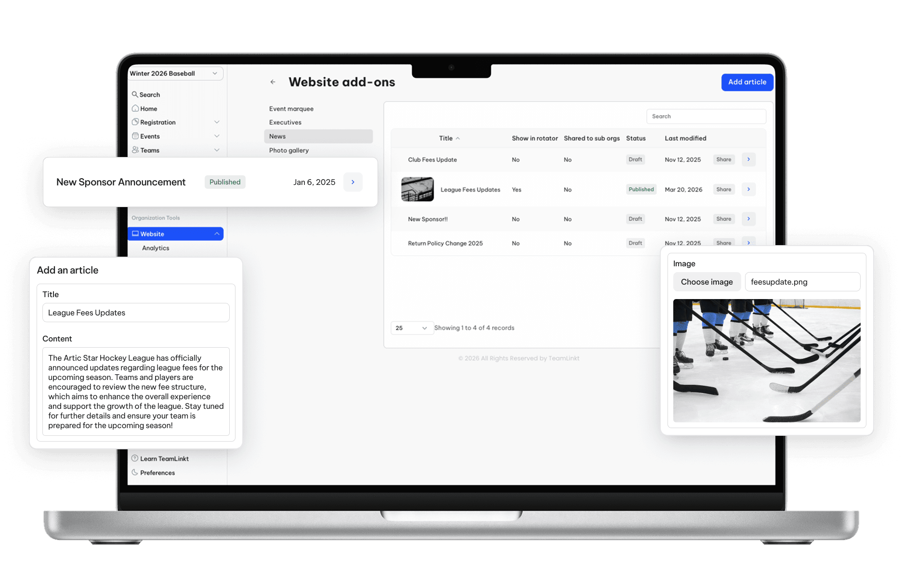Select the Search icon in the sidebar
This screenshot has width=903, height=588.
pos(135,94)
